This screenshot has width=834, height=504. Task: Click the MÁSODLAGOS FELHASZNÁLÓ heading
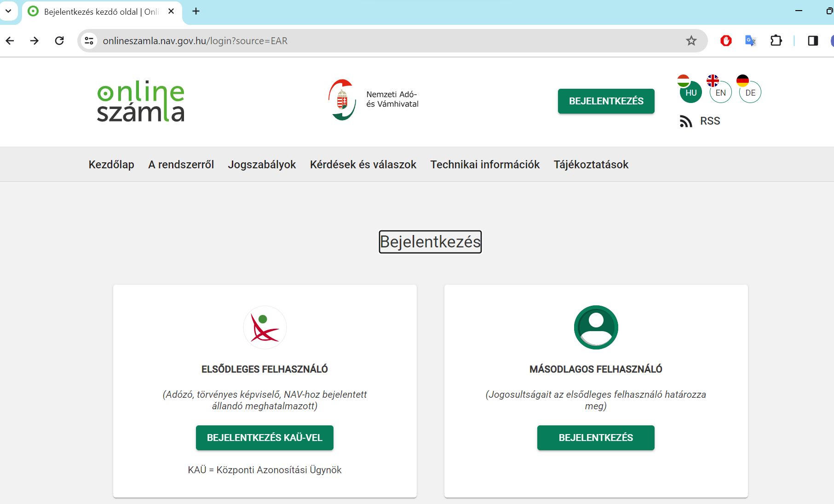click(596, 369)
